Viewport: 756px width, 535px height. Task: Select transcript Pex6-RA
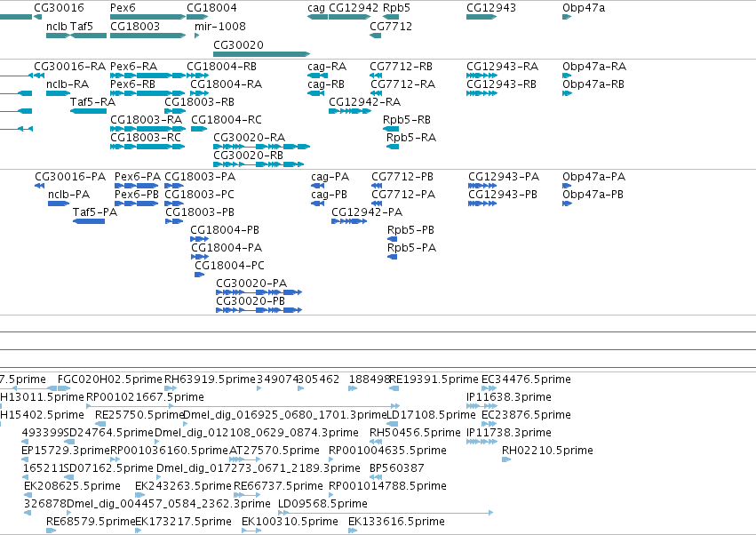click(147, 76)
